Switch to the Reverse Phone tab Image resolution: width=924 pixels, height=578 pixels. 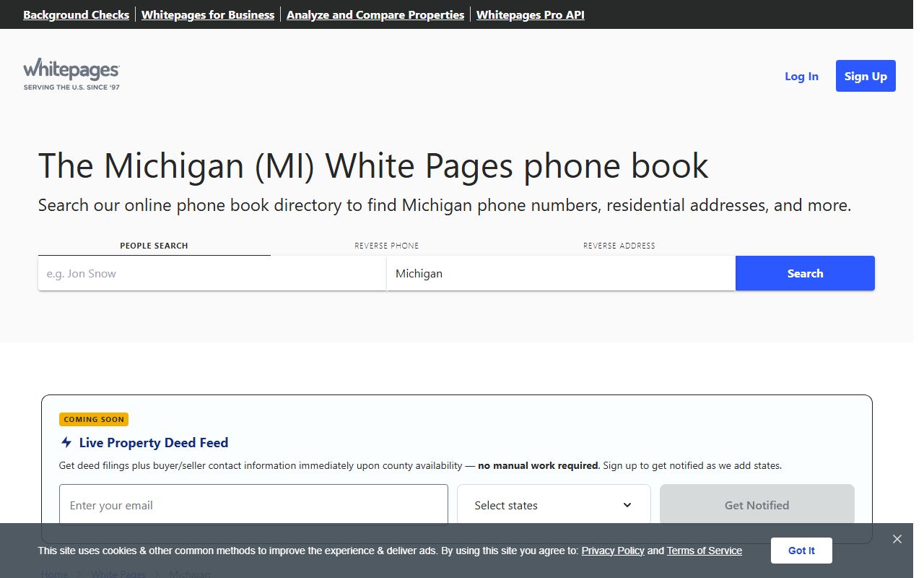(x=386, y=246)
